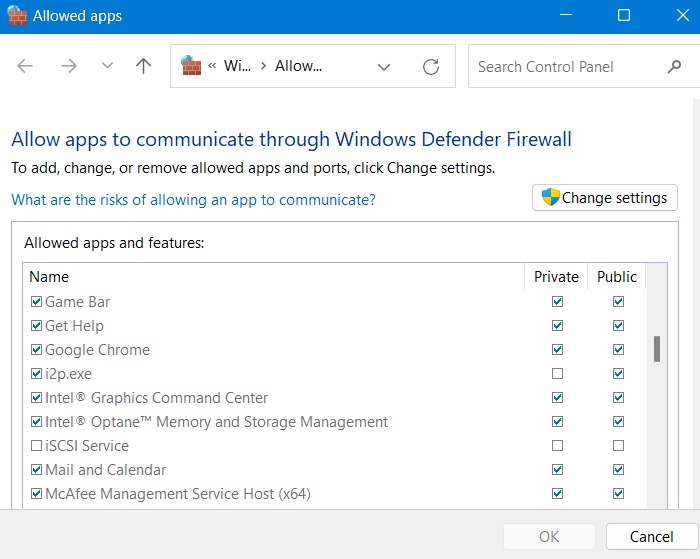
Task: Expand the '«' breadcrumb overflow
Action: pos(212,66)
